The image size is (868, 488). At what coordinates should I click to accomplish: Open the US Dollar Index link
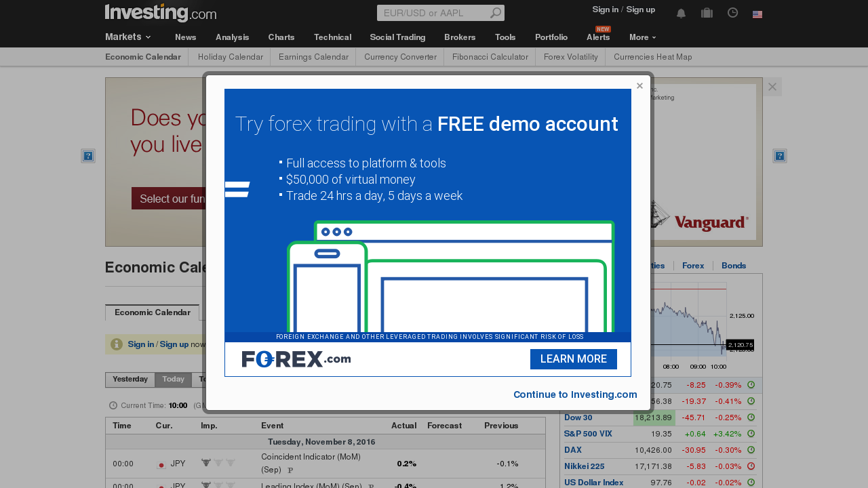[x=594, y=483]
